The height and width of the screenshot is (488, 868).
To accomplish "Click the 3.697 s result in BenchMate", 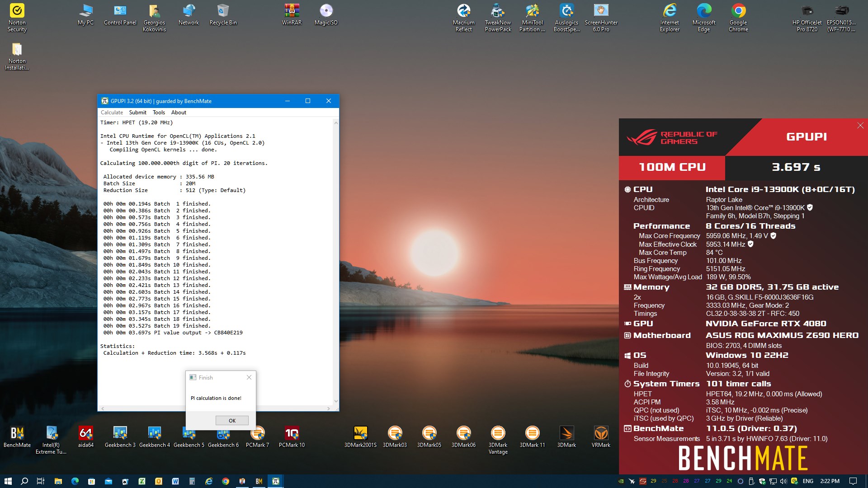I will [796, 167].
